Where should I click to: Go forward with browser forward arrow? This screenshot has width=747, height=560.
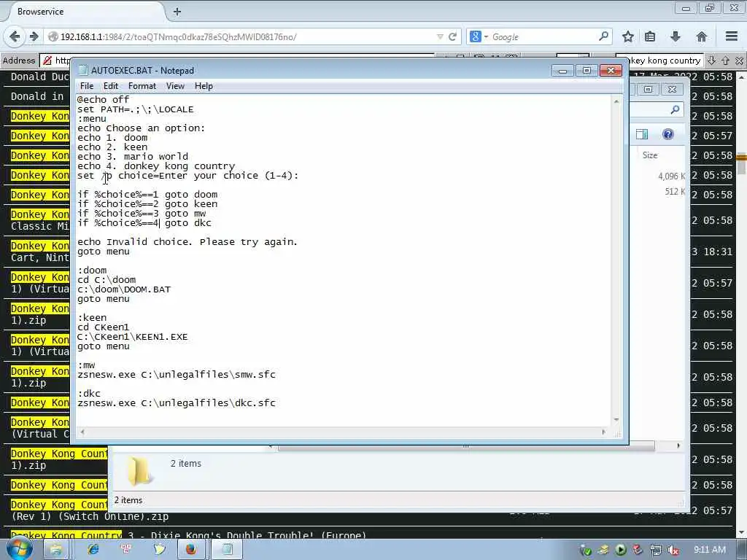pos(34,36)
